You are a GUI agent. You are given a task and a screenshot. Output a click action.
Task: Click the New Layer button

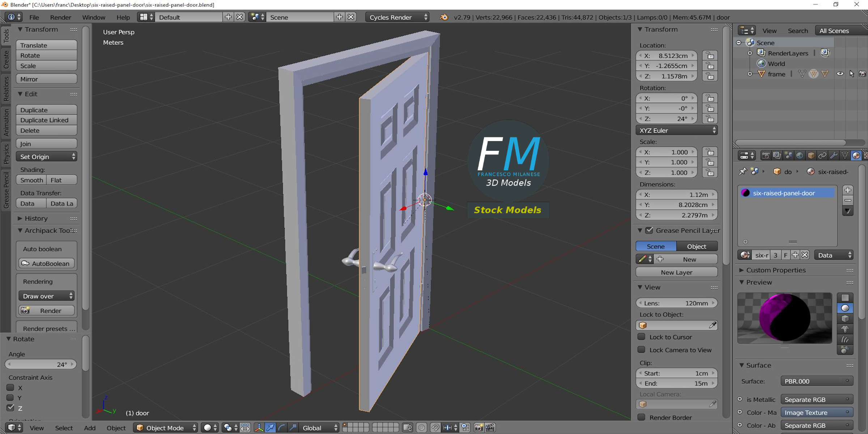[676, 272]
